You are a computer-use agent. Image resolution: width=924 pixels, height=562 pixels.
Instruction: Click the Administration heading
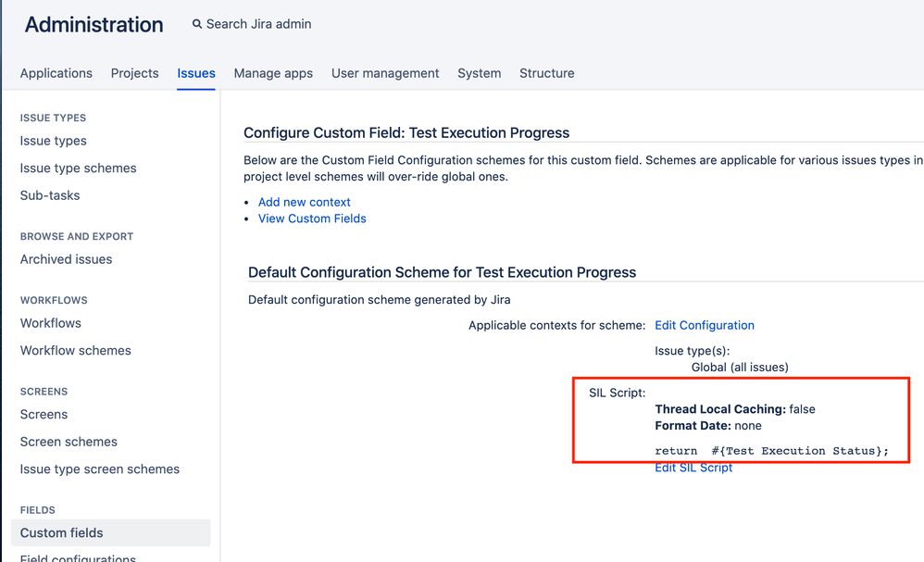[x=94, y=25]
